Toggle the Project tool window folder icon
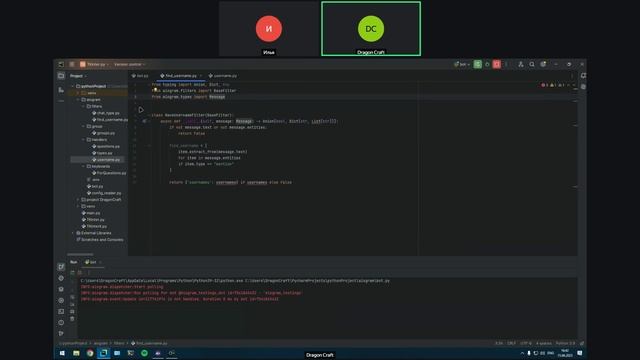The height and width of the screenshot is (360, 640). click(61, 76)
